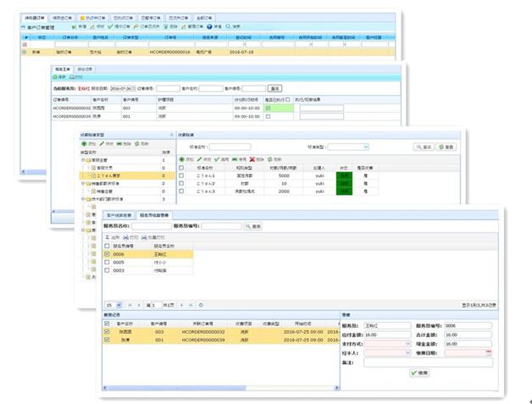Go to next page in pager
The image size is (532, 404).
click(181, 304)
